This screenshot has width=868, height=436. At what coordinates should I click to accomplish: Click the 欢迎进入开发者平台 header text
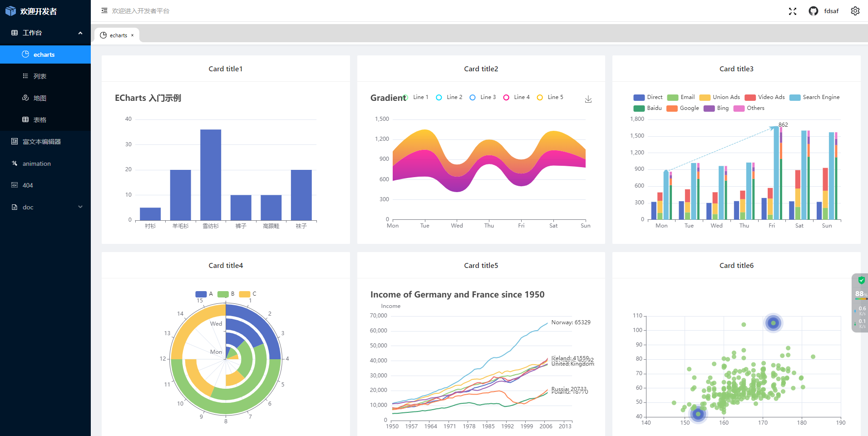(x=141, y=11)
